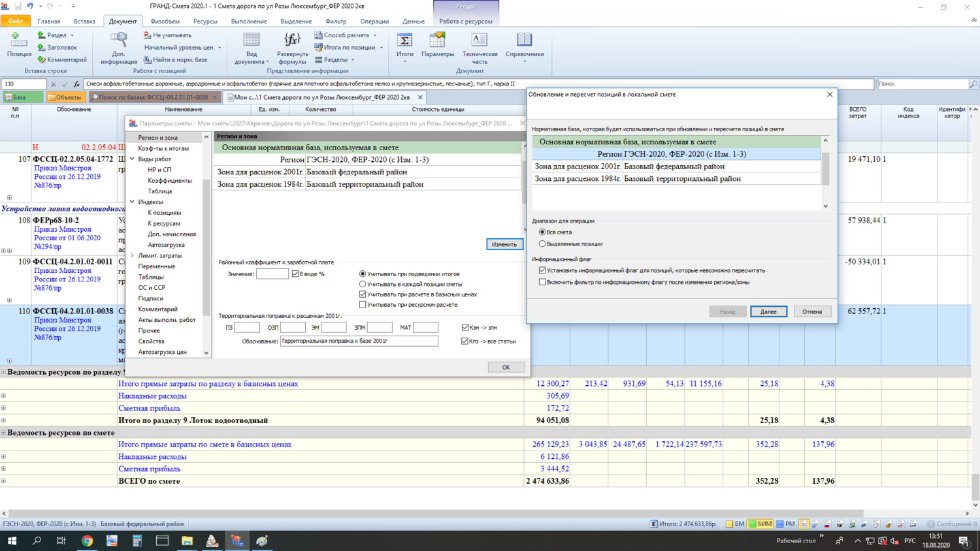Toggle the В виде % checkbox

click(x=295, y=274)
